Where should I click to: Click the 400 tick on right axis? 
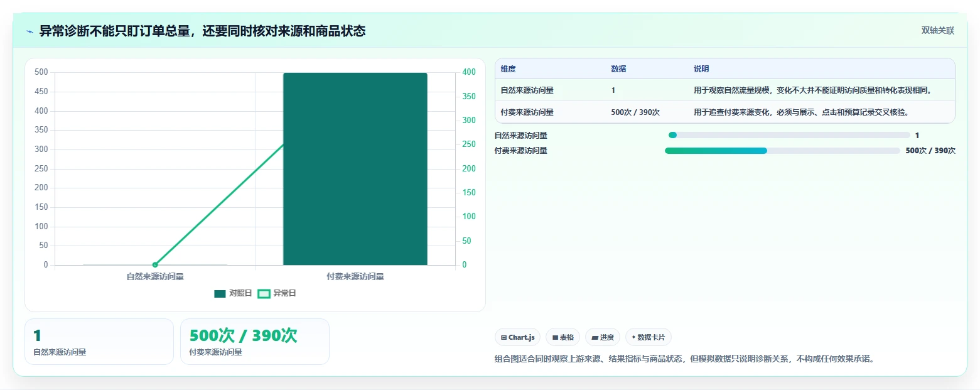pyautogui.click(x=469, y=72)
